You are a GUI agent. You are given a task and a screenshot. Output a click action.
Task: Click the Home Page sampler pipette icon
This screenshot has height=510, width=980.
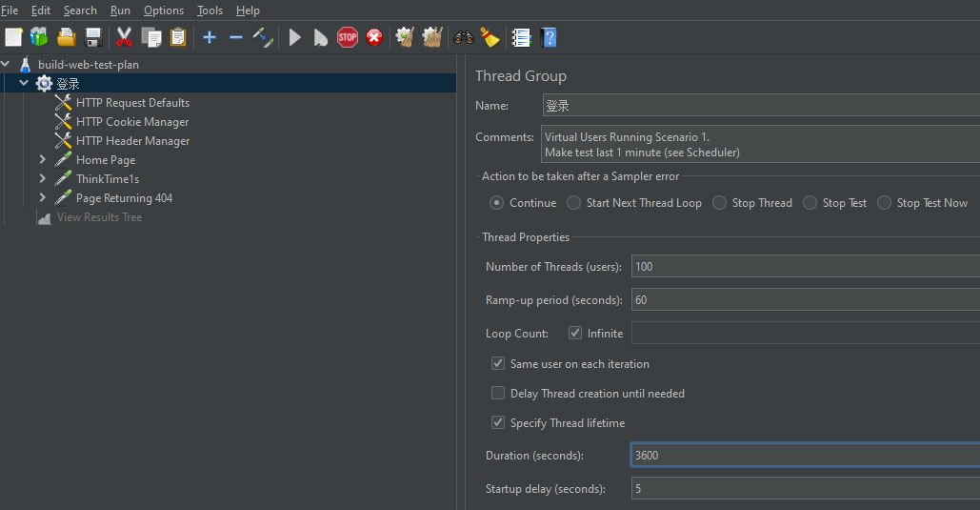pos(63,159)
